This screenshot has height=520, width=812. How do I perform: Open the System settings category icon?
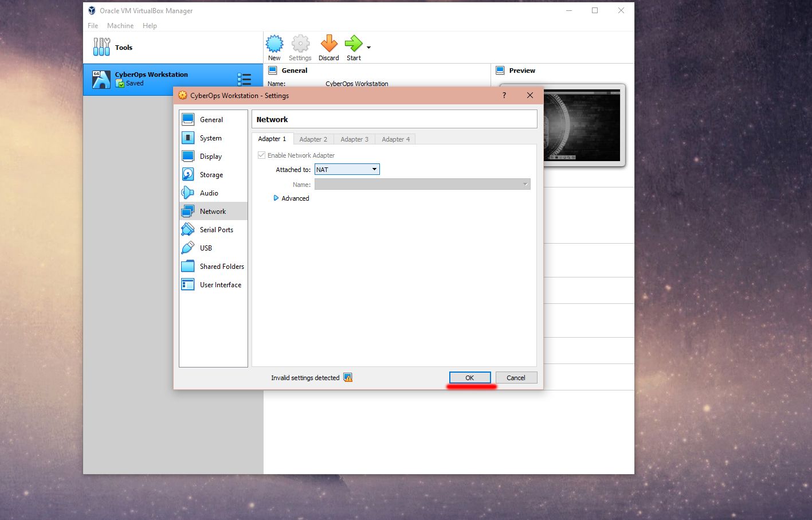pyautogui.click(x=188, y=138)
